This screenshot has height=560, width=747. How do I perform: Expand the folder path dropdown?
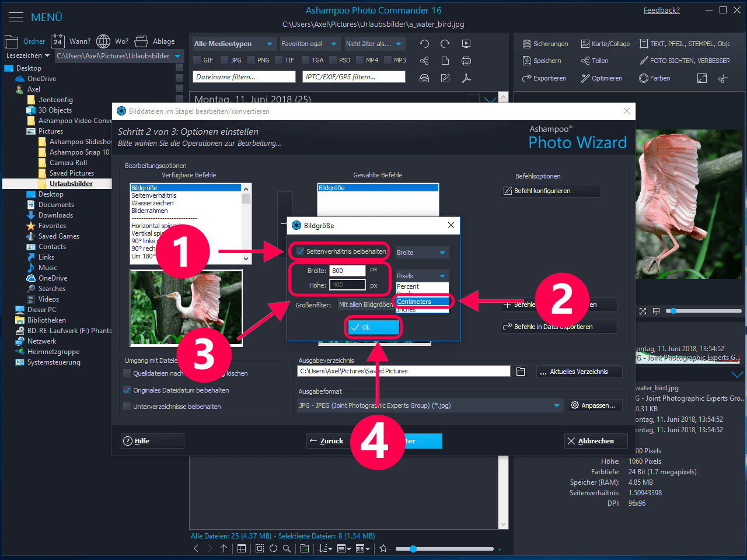(x=178, y=56)
